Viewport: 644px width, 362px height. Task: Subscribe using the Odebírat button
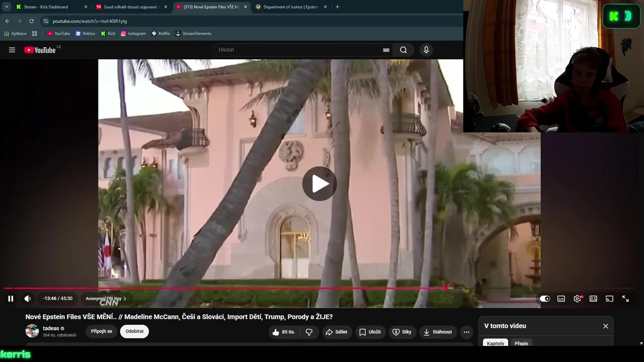[134, 331]
